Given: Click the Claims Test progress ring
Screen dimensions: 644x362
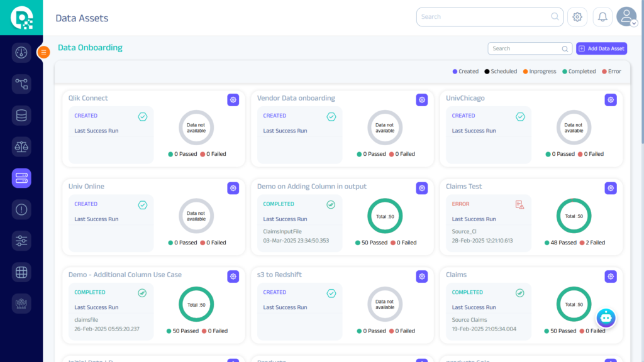Looking at the screenshot, I should (574, 216).
